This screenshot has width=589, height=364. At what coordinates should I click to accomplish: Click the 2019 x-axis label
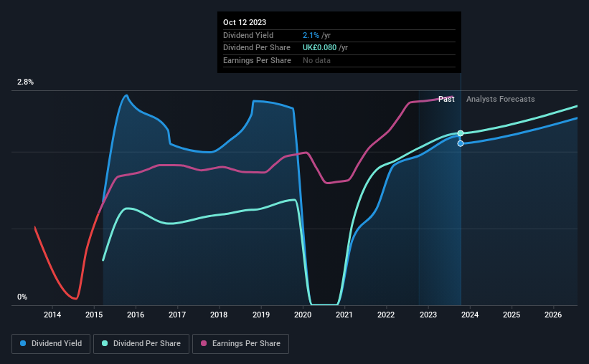pos(261,315)
